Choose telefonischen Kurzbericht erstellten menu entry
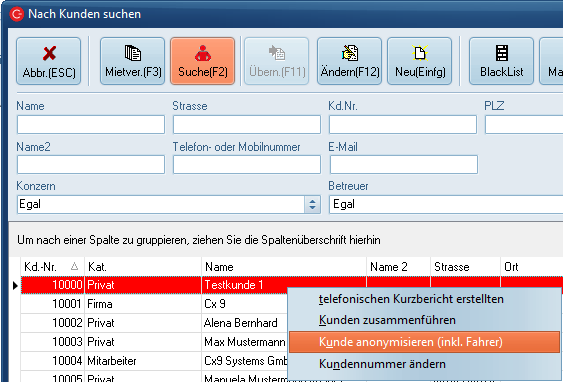Screen dimensions: 563x382 pyautogui.click(x=424, y=299)
